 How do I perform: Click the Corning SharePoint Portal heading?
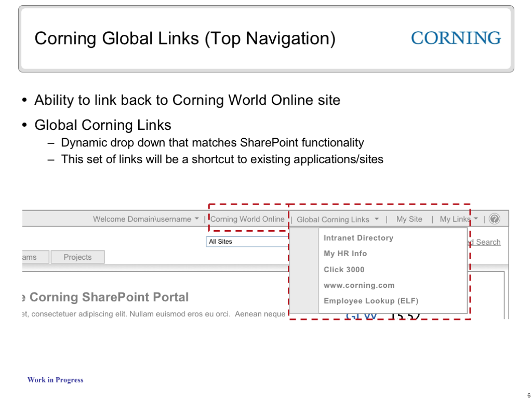[105, 297]
